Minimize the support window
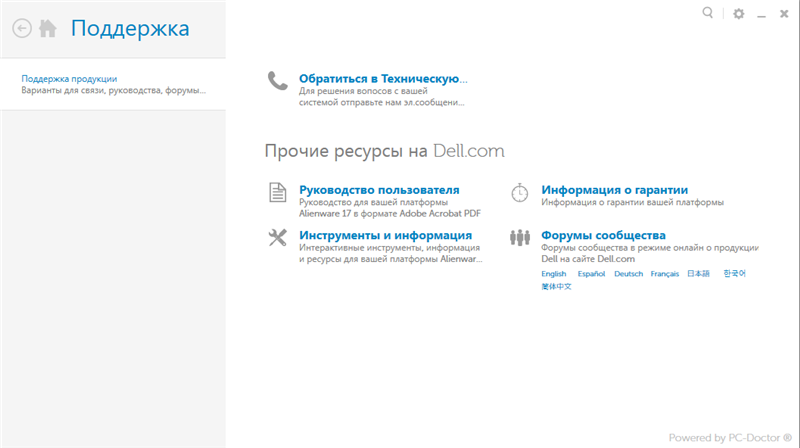 pos(761,16)
